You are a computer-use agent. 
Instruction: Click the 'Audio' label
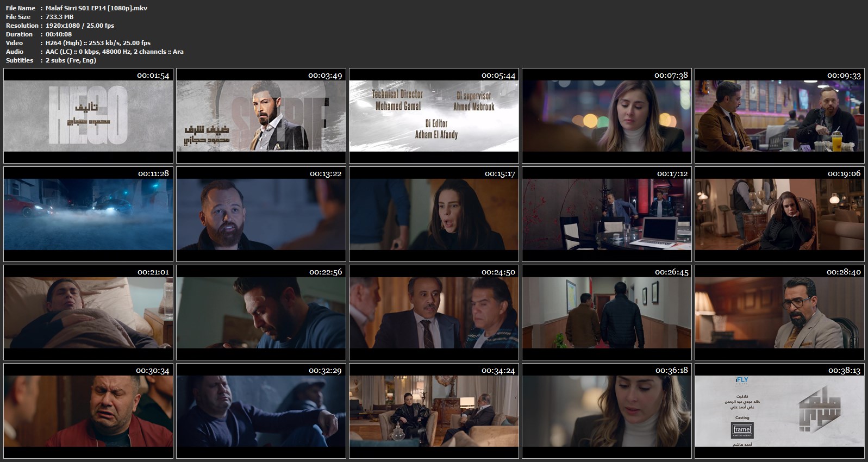(15, 52)
